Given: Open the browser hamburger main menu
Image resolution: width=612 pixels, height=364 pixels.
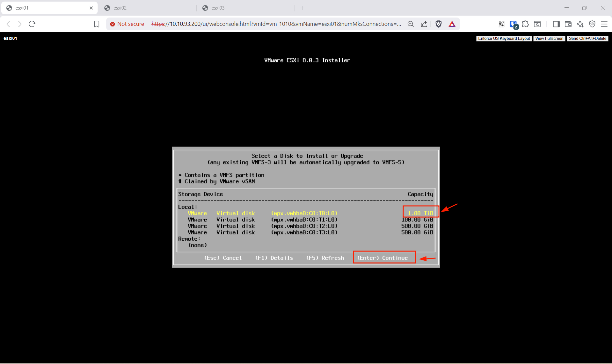Looking at the screenshot, I should click(x=604, y=24).
